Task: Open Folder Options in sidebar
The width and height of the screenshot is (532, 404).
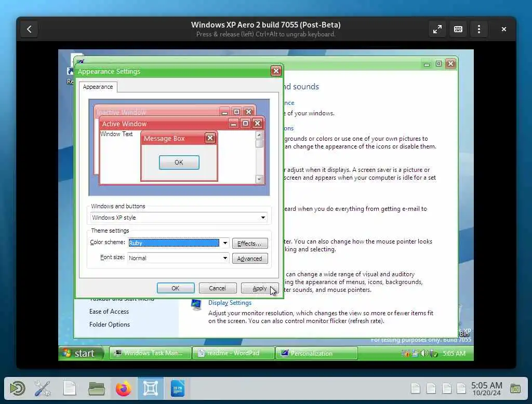Action: click(110, 325)
